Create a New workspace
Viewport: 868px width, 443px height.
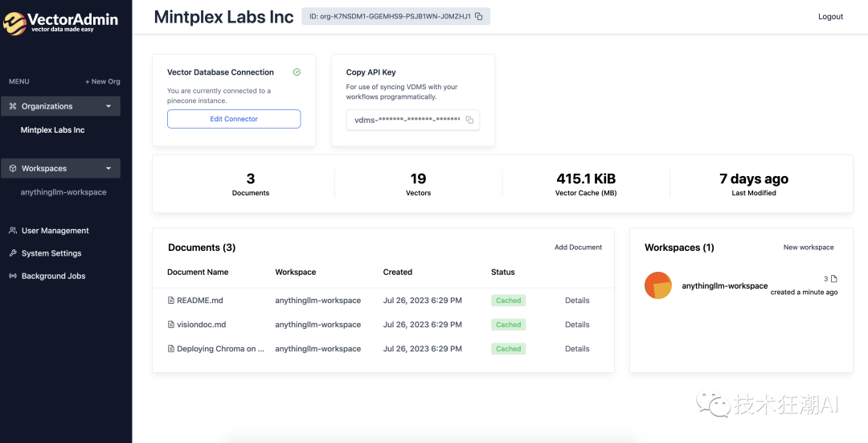(x=809, y=247)
